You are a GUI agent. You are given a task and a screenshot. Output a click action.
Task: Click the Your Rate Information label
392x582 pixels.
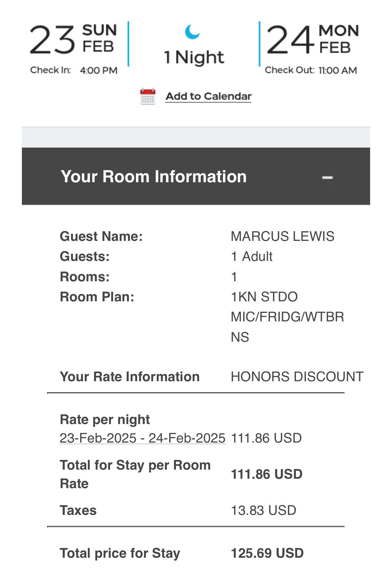click(130, 377)
